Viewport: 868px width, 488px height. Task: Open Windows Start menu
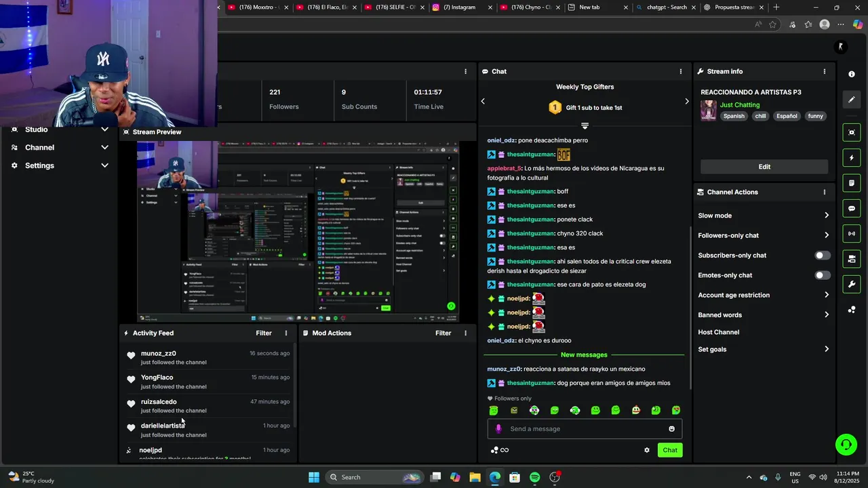point(314,477)
